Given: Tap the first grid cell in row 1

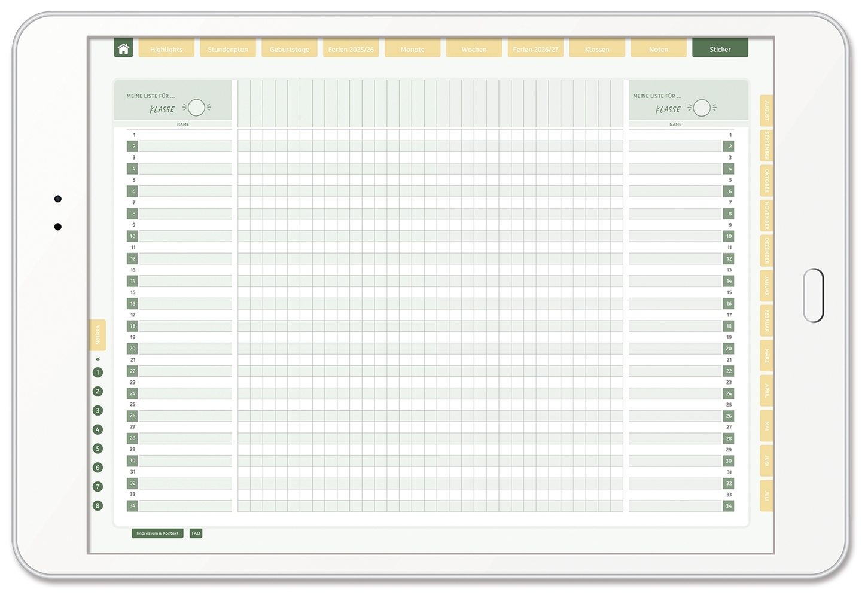Looking at the screenshot, I should coord(244,135).
